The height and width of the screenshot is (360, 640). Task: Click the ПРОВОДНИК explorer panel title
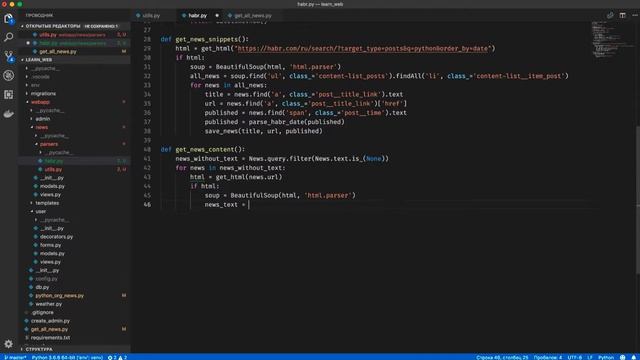pos(39,16)
